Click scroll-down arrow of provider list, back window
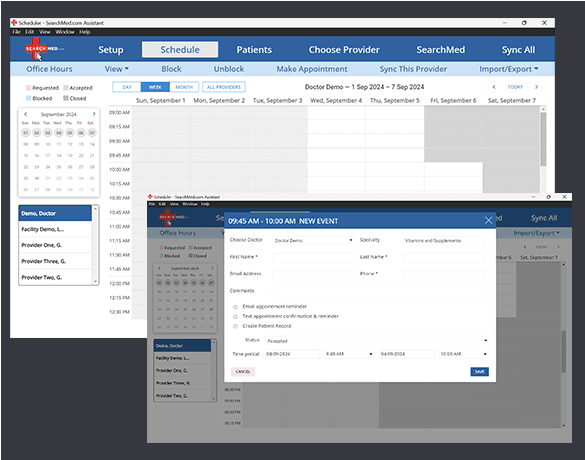The width and height of the screenshot is (585, 460). coord(96,281)
